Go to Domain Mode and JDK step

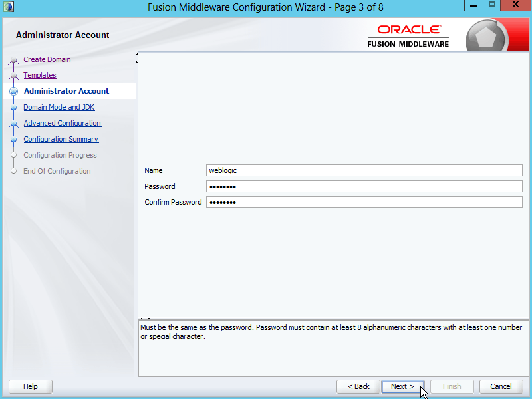(59, 107)
